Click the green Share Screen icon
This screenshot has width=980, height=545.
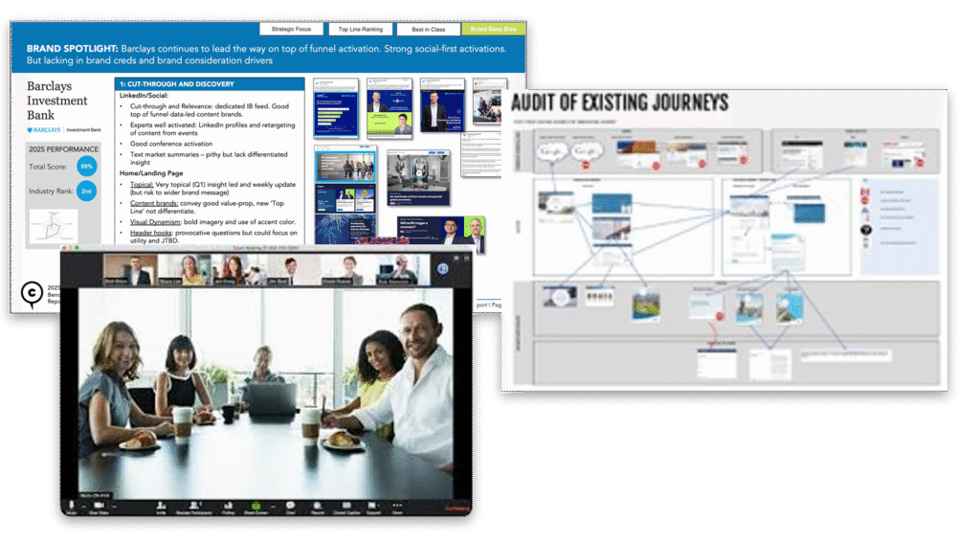click(x=256, y=504)
